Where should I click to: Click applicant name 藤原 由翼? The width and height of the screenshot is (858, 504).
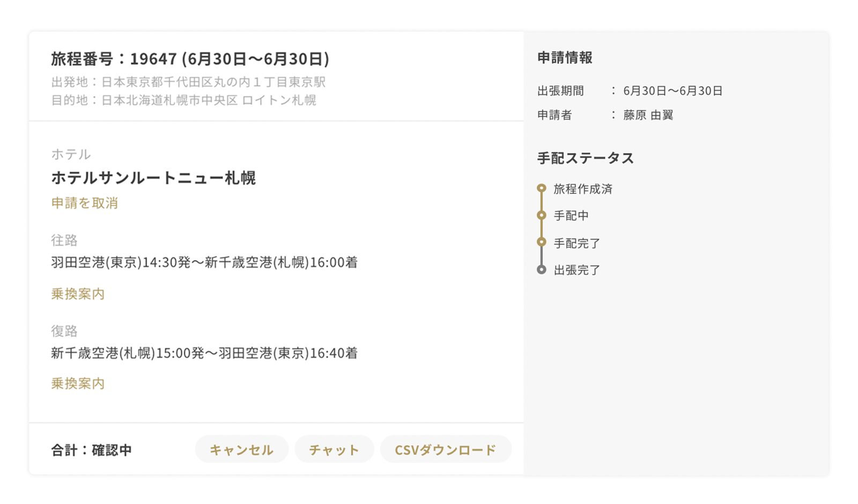[x=648, y=115]
